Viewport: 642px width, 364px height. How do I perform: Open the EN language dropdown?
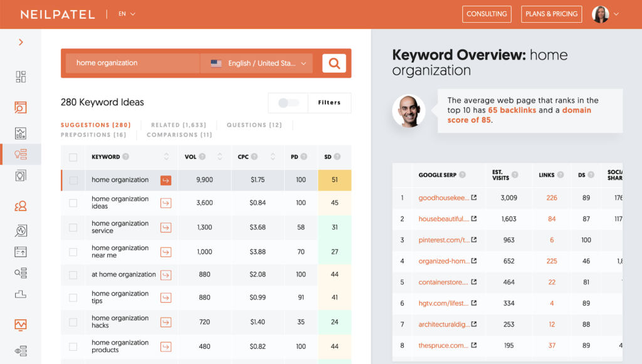(x=127, y=14)
